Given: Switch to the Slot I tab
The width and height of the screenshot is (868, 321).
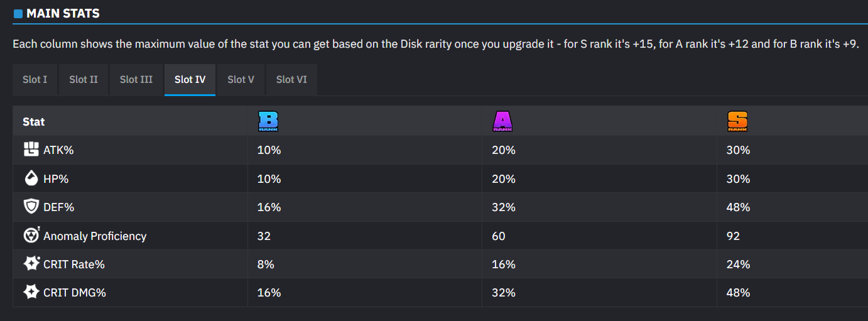Looking at the screenshot, I should coord(35,80).
